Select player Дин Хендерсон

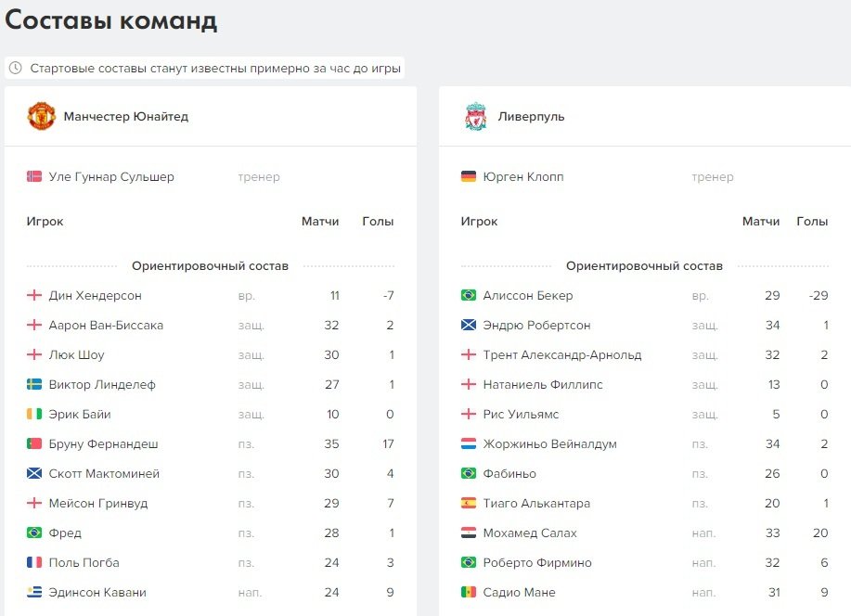pyautogui.click(x=95, y=295)
